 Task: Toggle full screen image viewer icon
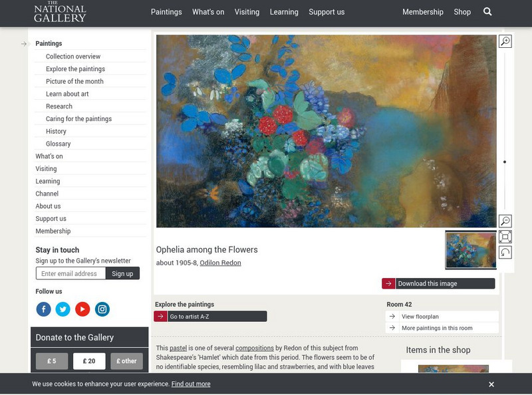click(505, 237)
